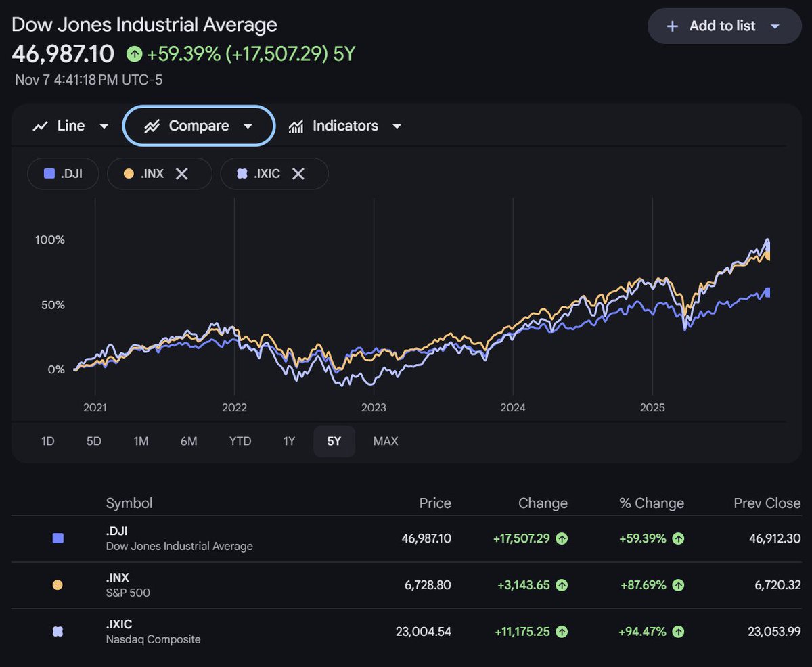Click the plus icon in Add to list
Viewport: 812px width, 667px height.
(x=672, y=26)
